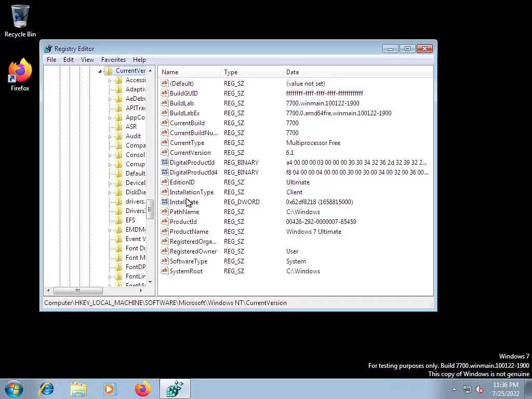Open the Edit menu
The height and width of the screenshot is (399, 532).
tap(69, 60)
